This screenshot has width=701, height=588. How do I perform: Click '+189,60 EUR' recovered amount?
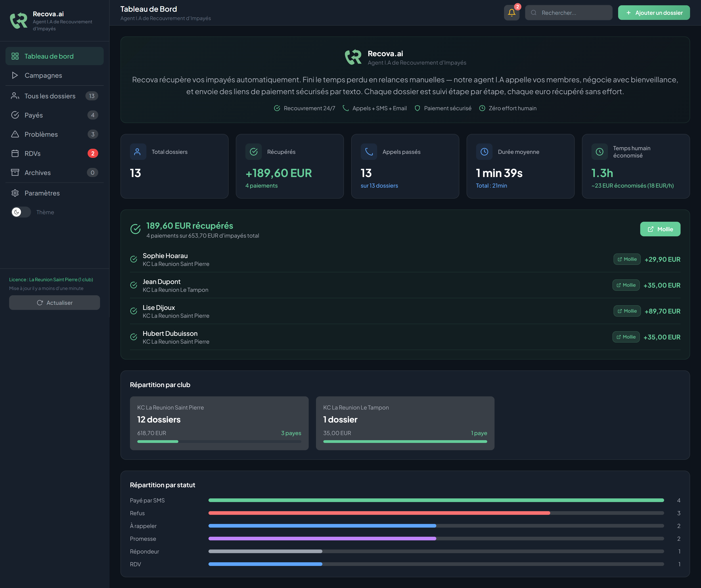click(278, 173)
